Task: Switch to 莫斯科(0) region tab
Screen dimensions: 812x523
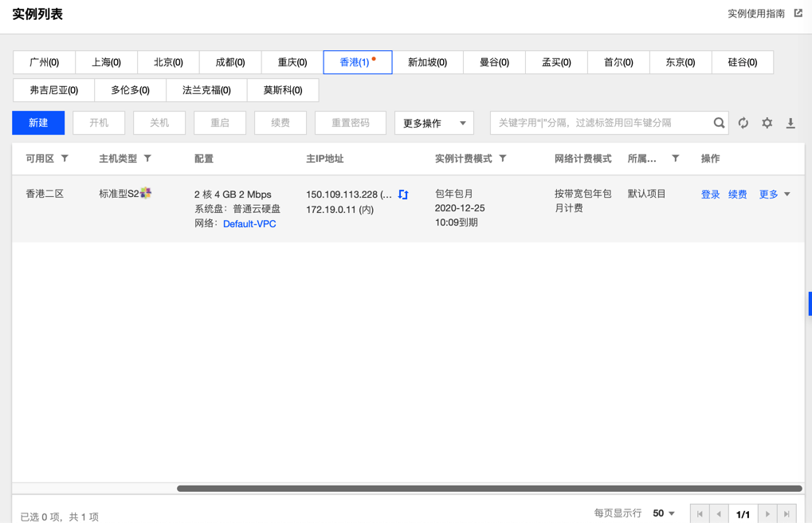Action: (283, 90)
